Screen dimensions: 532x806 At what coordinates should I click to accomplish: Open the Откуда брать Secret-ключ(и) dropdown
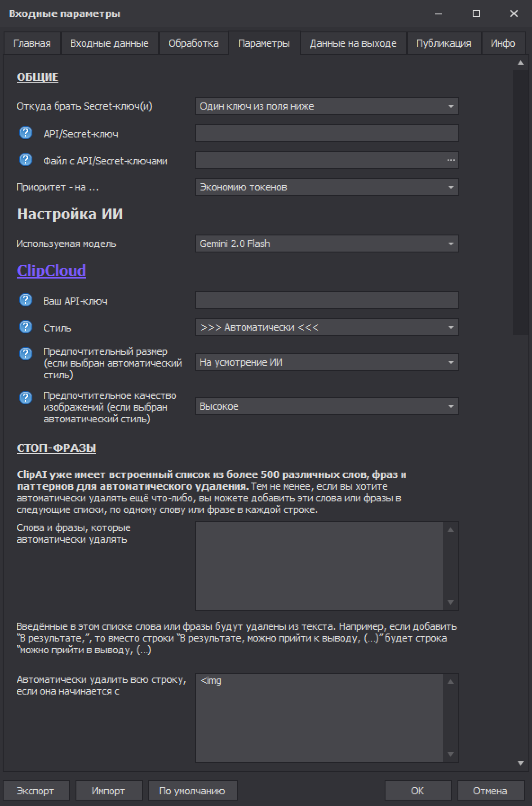[327, 106]
